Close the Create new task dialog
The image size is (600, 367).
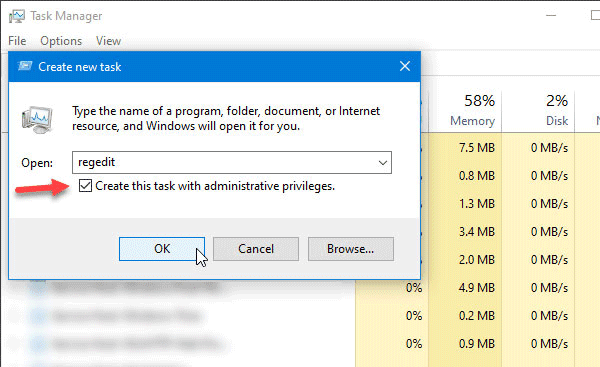pyautogui.click(x=405, y=67)
